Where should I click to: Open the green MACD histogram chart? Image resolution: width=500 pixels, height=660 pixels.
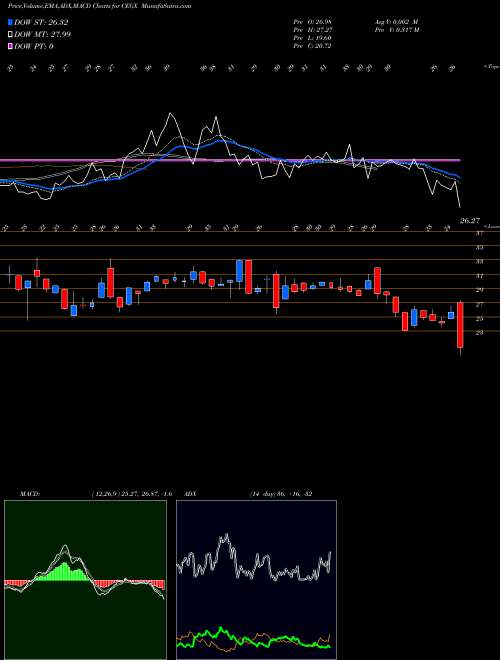[x=85, y=580]
